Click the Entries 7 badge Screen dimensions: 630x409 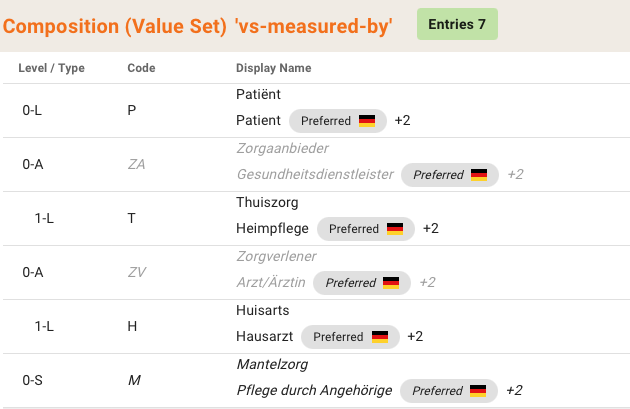457,24
